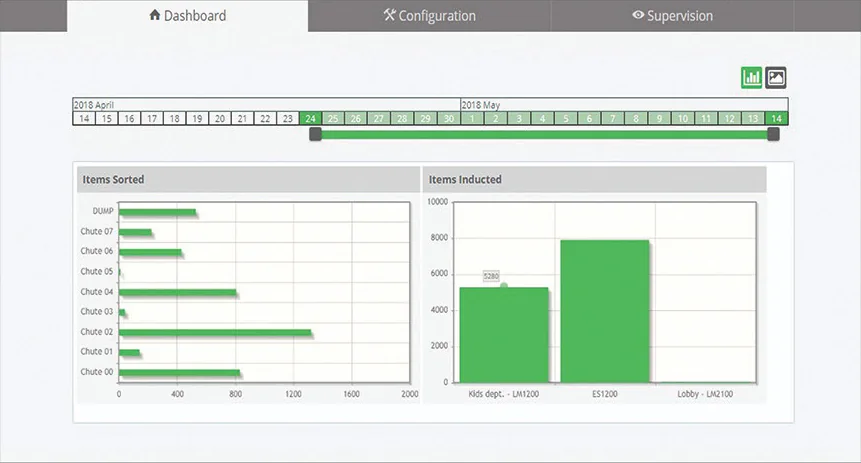
Task: Select May 7 on the timeline
Action: coord(612,118)
